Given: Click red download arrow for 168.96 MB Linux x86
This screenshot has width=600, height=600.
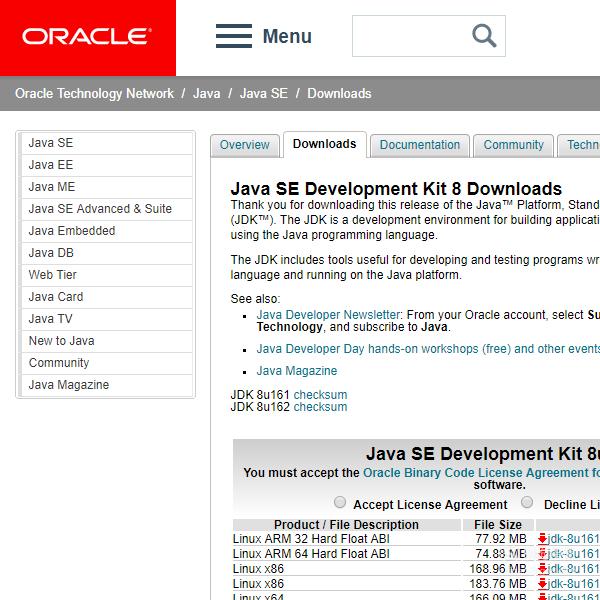Looking at the screenshot, I should pyautogui.click(x=542, y=569).
